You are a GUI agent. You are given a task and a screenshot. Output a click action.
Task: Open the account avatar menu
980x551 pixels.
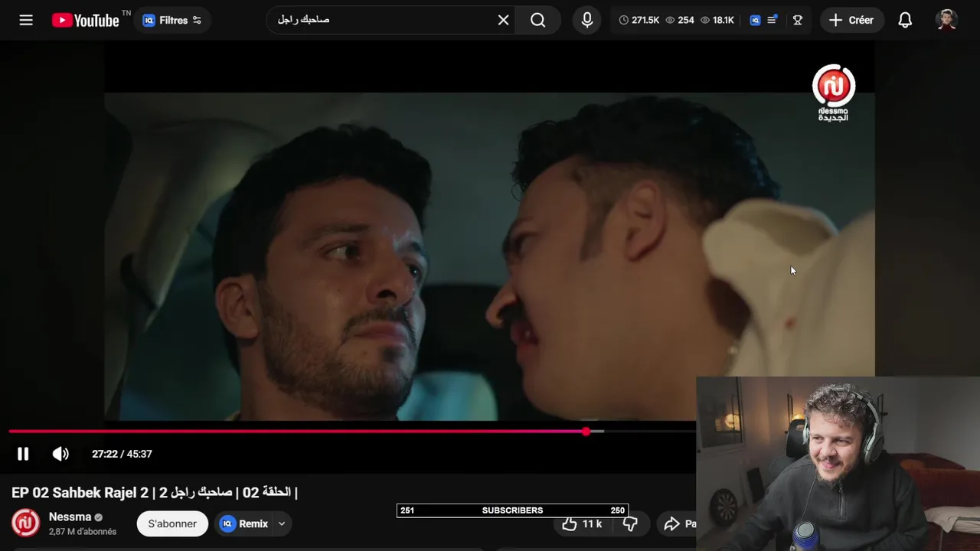click(x=947, y=20)
